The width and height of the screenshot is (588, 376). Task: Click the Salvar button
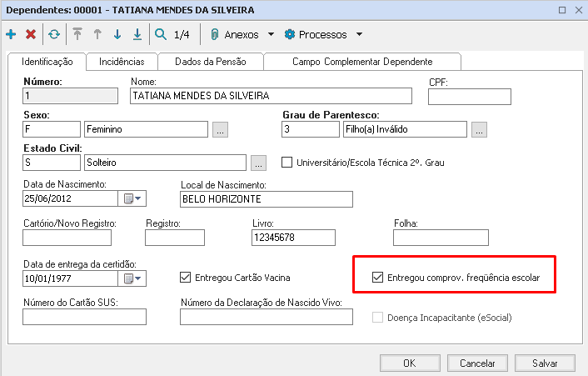pos(545,363)
